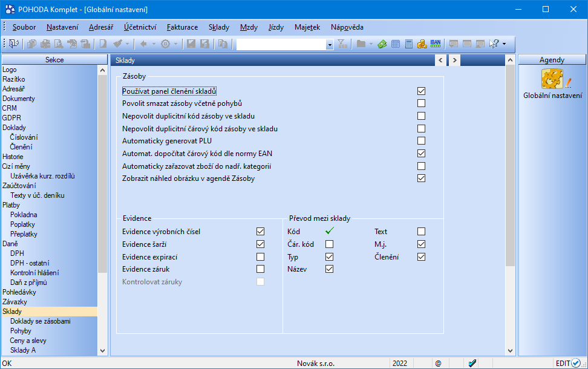Viewport: 588px width, 369px height.
Task: Click the Sekce list scrollbar thumb
Action: coord(102,174)
